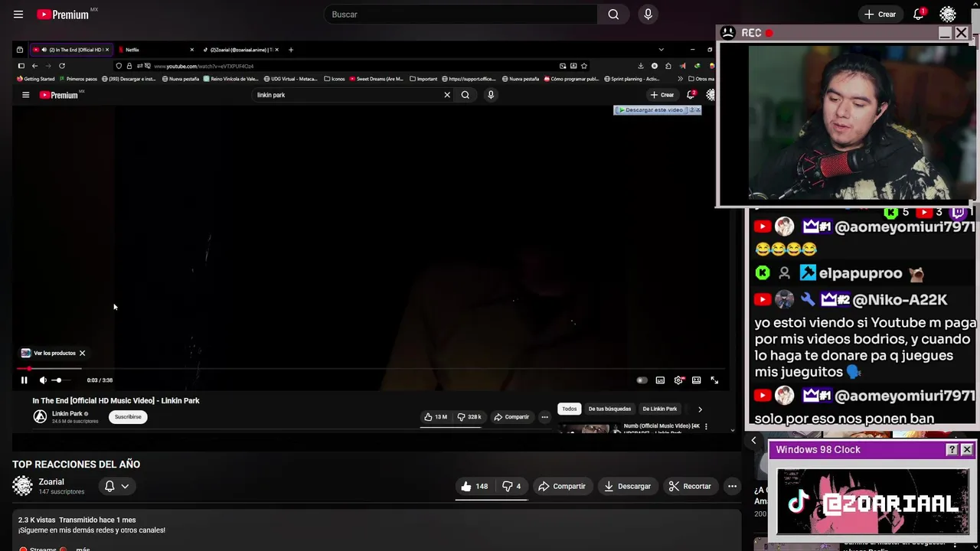980x551 pixels.
Task: Switch to the Zoarial TikTok browser tab
Action: click(240, 50)
